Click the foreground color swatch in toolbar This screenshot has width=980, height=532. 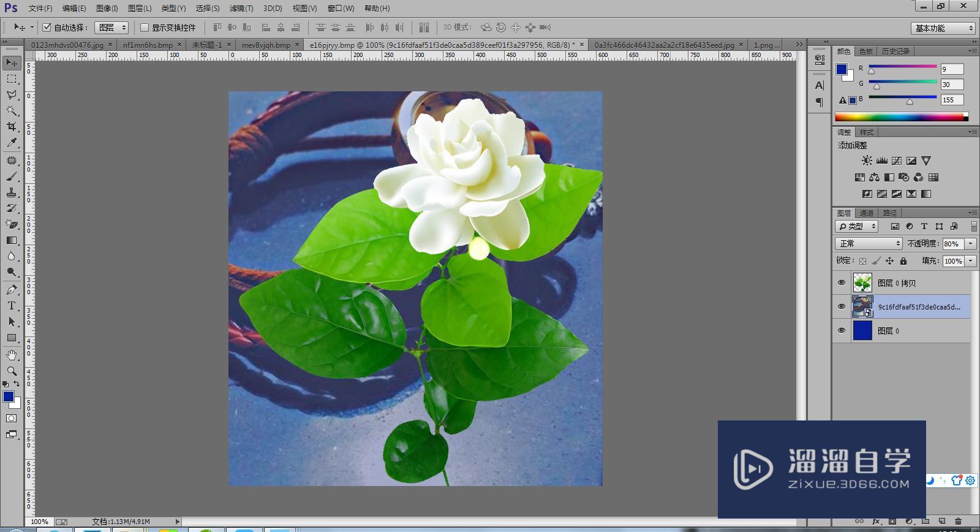(9, 397)
